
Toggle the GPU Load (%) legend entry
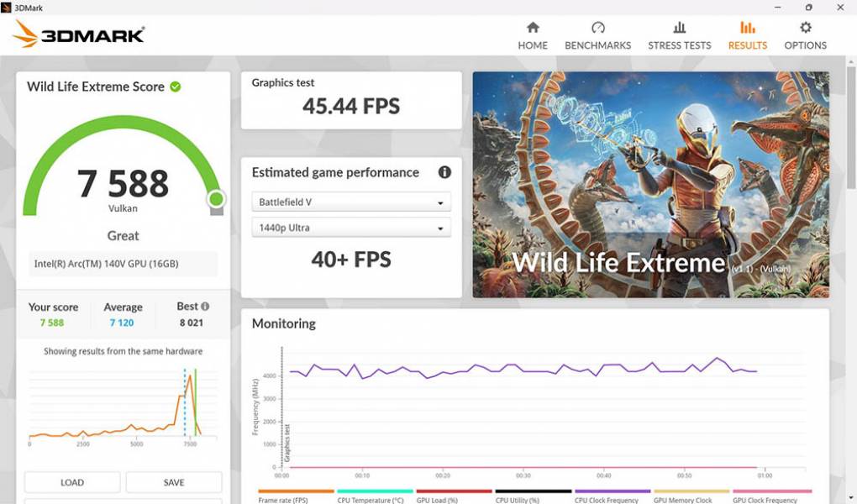coord(454,499)
